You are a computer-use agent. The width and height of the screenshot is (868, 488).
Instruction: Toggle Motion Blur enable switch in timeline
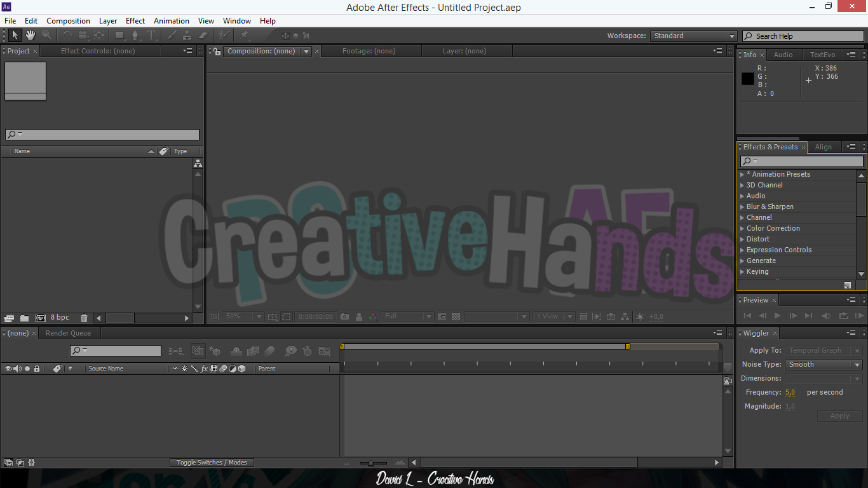tap(269, 351)
